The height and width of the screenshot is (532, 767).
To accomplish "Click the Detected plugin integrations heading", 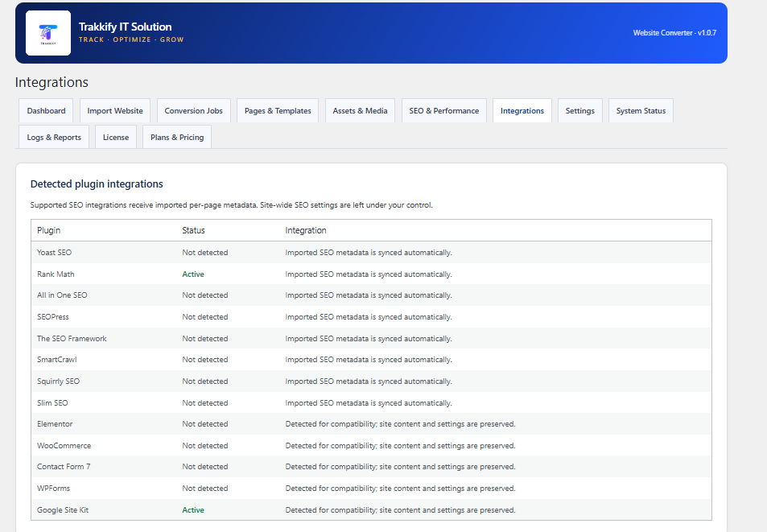I will [97, 184].
